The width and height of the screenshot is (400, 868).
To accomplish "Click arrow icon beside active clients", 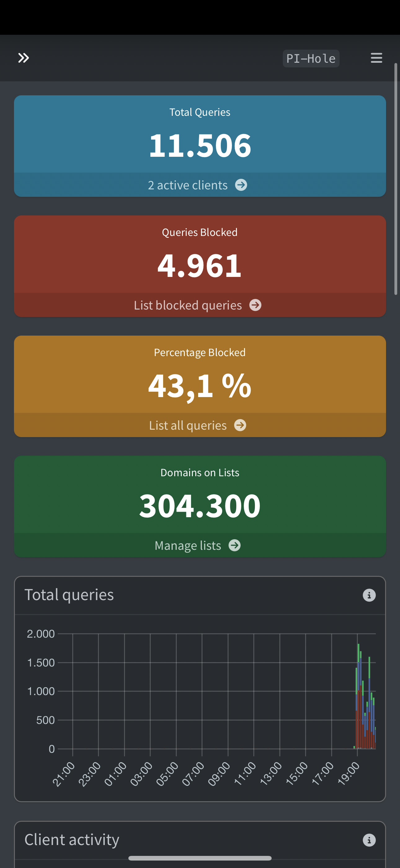I will (x=241, y=185).
